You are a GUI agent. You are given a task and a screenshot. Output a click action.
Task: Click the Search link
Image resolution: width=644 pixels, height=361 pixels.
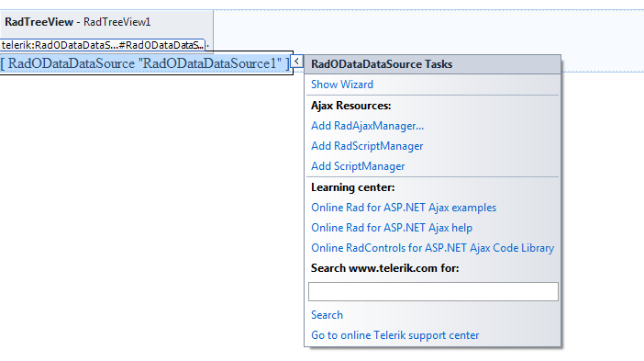click(327, 315)
